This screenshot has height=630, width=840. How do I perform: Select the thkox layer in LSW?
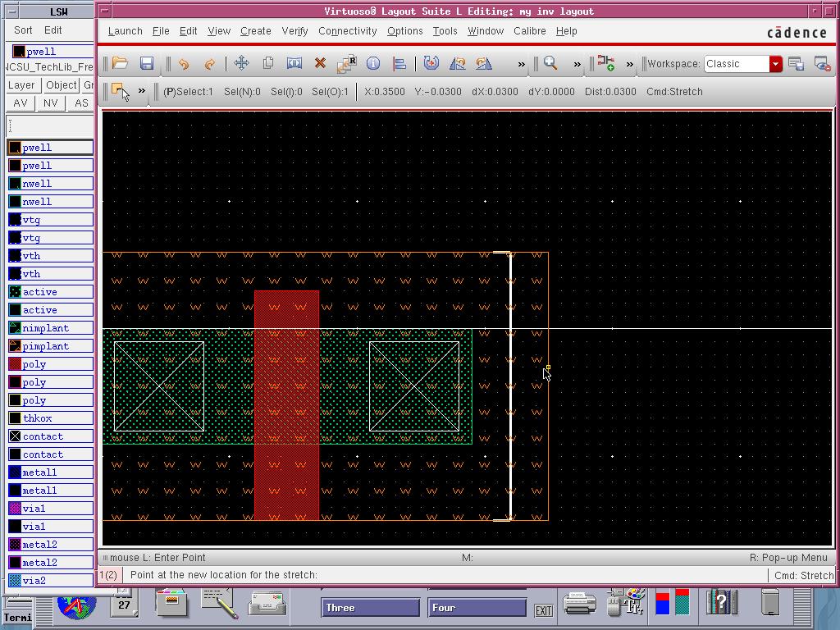[x=50, y=418]
